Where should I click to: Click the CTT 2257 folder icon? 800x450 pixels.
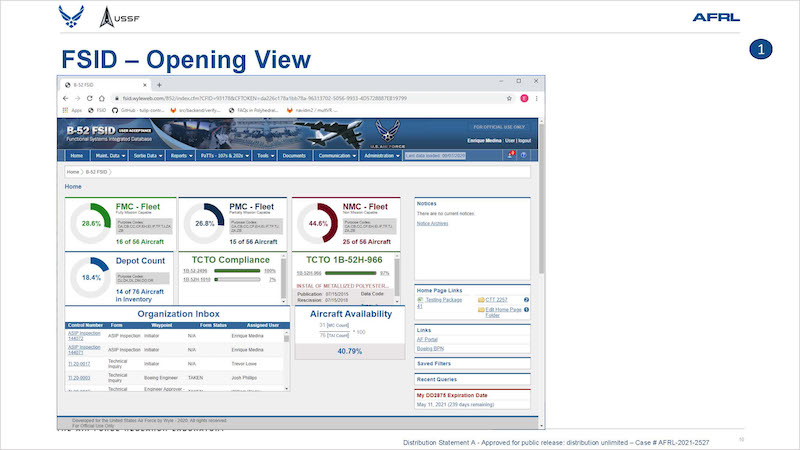click(481, 300)
